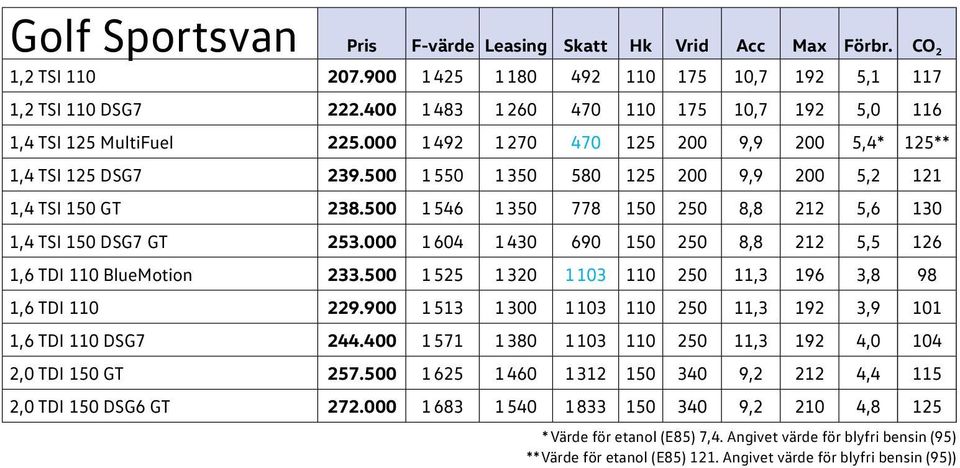Viewport: 960px width, 468px height.
Task: Click the Hk column header
Action: click(640, 46)
